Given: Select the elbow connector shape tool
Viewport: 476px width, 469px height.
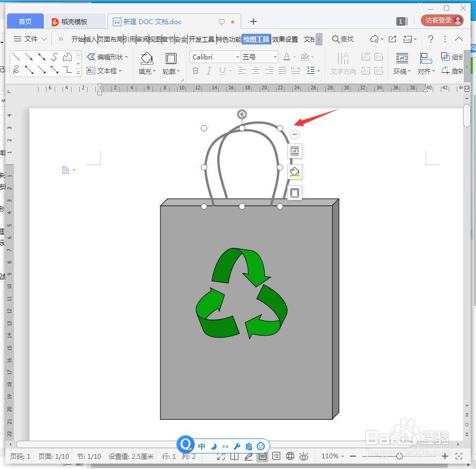Looking at the screenshot, I should pos(67,70).
